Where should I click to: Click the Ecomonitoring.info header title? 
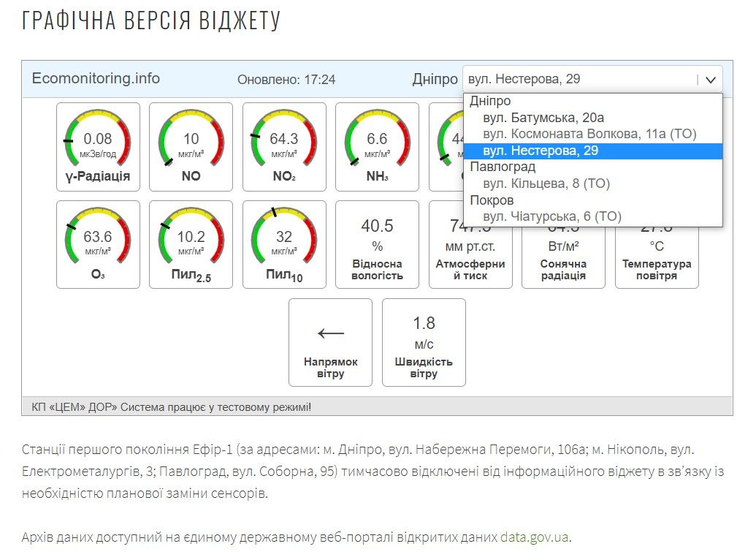(96, 78)
